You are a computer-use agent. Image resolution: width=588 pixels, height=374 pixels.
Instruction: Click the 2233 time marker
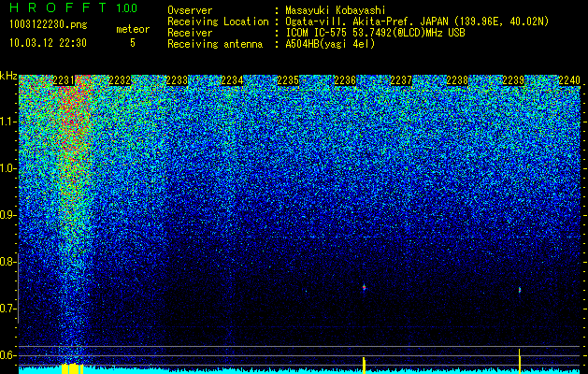pyautogui.click(x=177, y=80)
